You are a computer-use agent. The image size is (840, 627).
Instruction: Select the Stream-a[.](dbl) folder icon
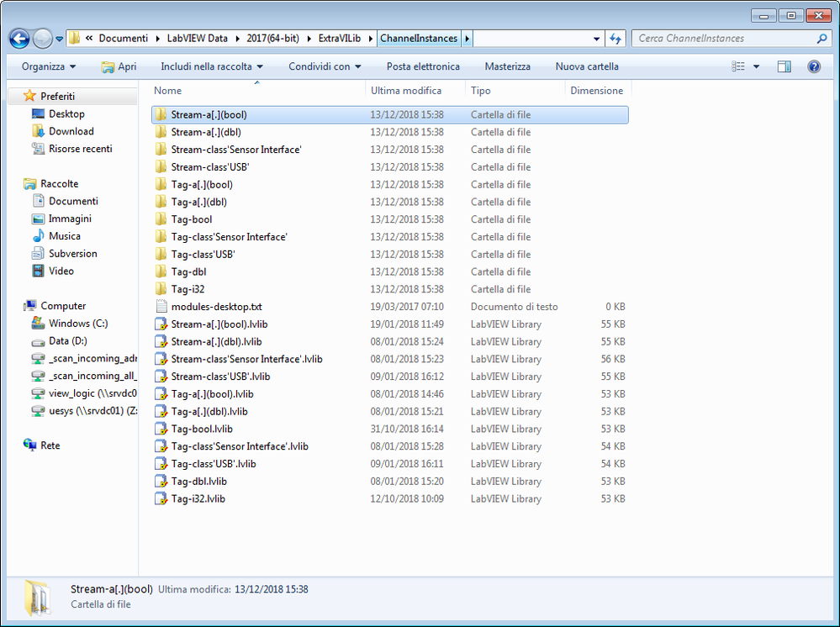click(161, 132)
